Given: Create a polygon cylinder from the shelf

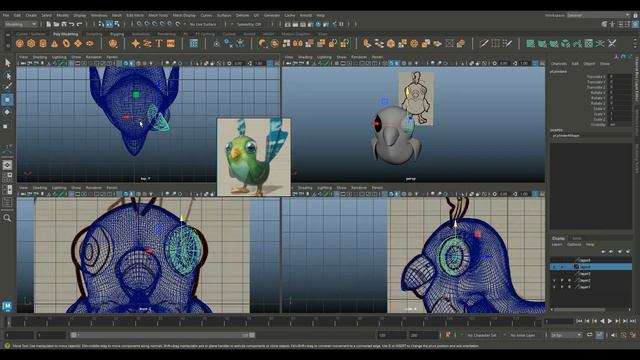Looking at the screenshot, I should 43,43.
